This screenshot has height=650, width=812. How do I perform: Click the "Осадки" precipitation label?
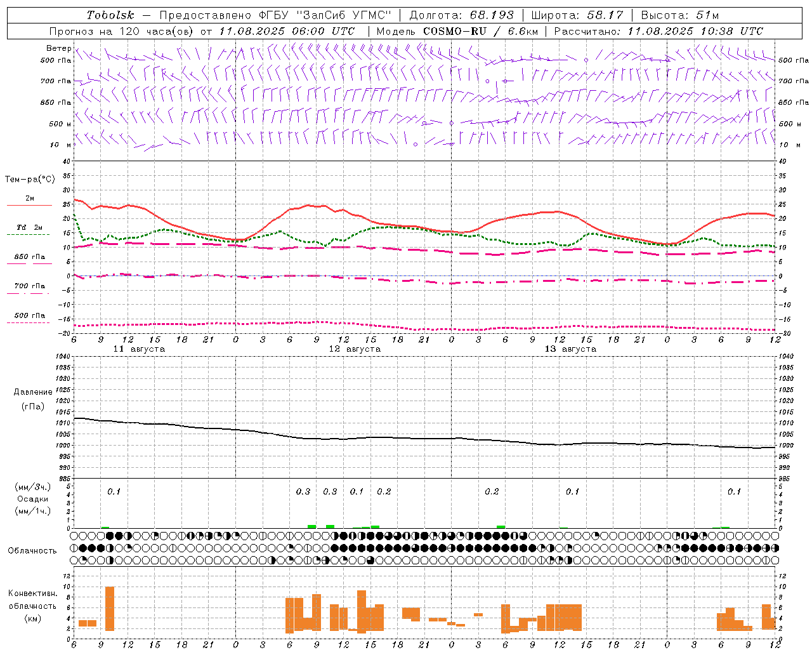33,499
